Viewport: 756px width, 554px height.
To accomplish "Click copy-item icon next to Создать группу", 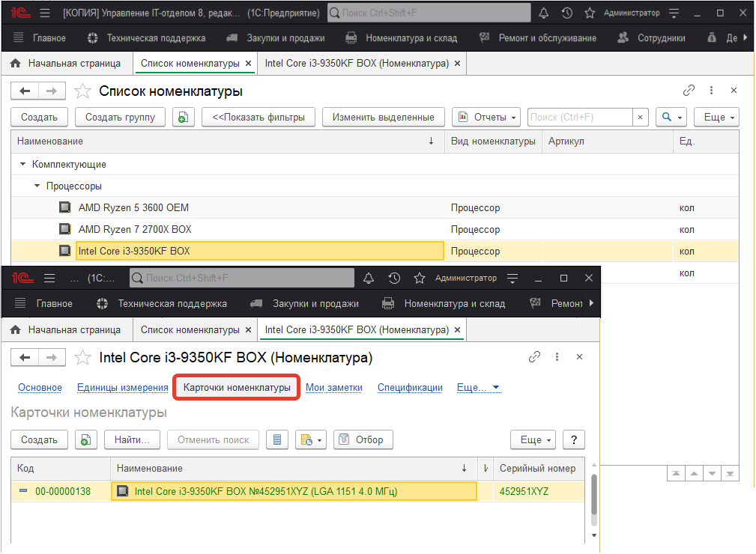I will click(184, 117).
